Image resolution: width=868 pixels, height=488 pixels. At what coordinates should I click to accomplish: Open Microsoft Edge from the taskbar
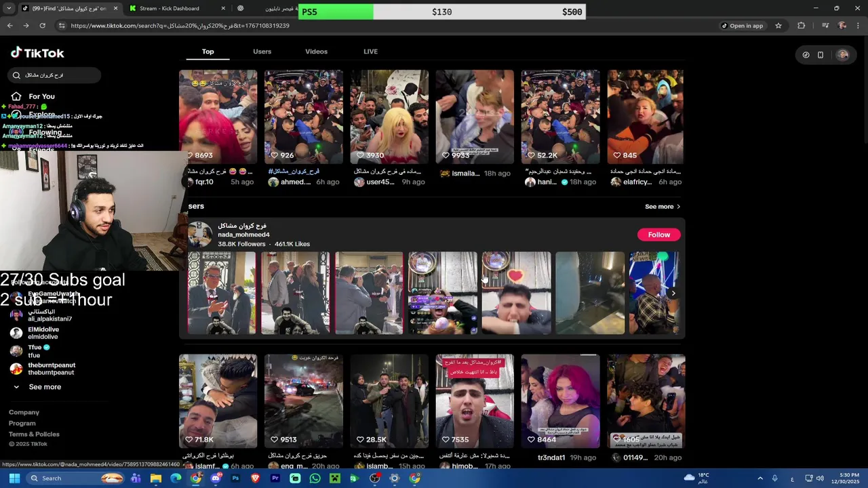point(176,479)
